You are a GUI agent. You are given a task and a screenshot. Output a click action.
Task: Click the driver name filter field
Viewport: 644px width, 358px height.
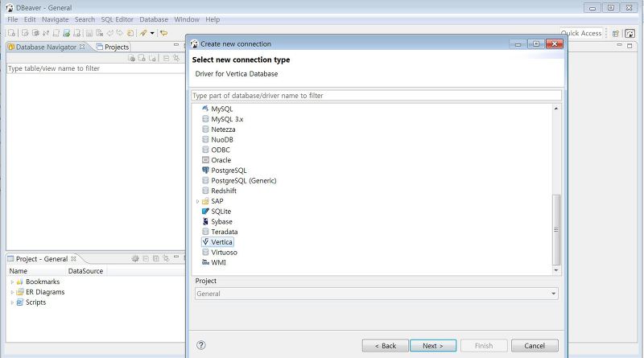click(376, 95)
